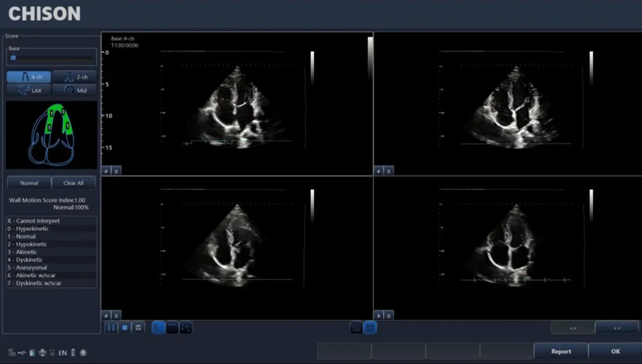Screen dimensions: 642x364
Task: Click the network status icon
Action: (12, 353)
